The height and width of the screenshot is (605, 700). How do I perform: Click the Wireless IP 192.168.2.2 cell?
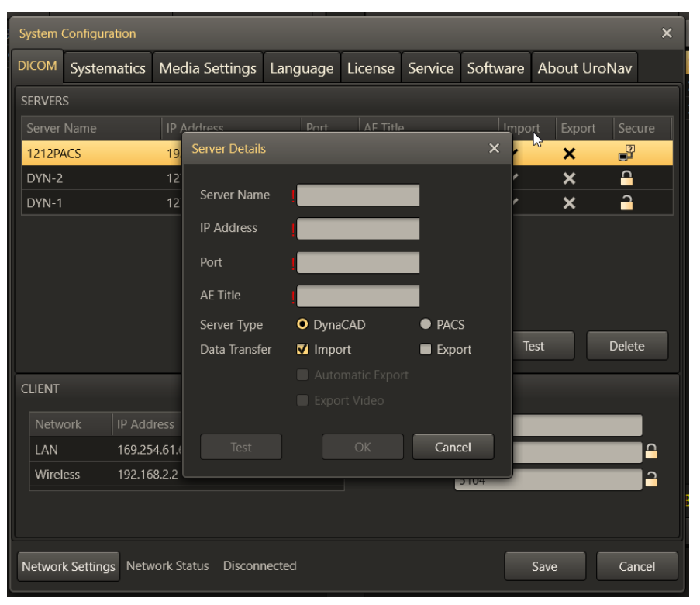click(147, 474)
